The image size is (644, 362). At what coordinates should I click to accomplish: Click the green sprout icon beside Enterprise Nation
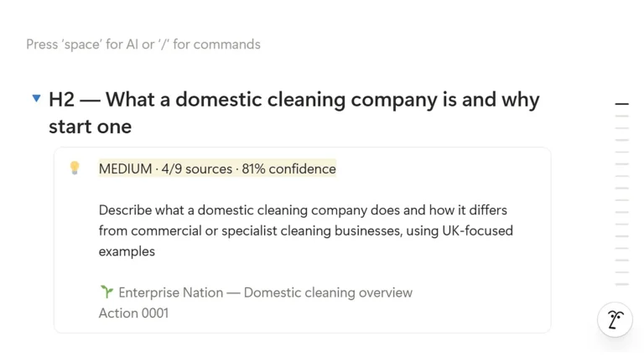pyautogui.click(x=106, y=292)
